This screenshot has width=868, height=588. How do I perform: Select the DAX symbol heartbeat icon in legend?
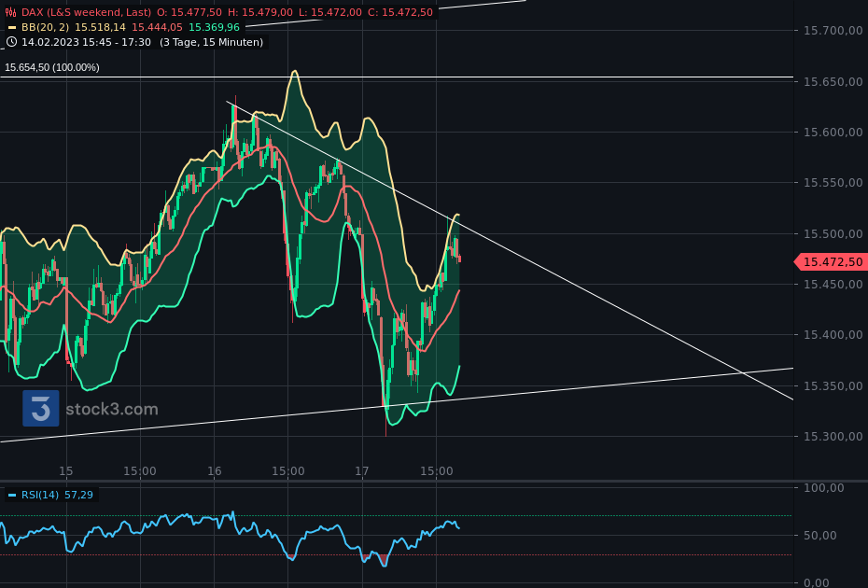tap(10, 12)
